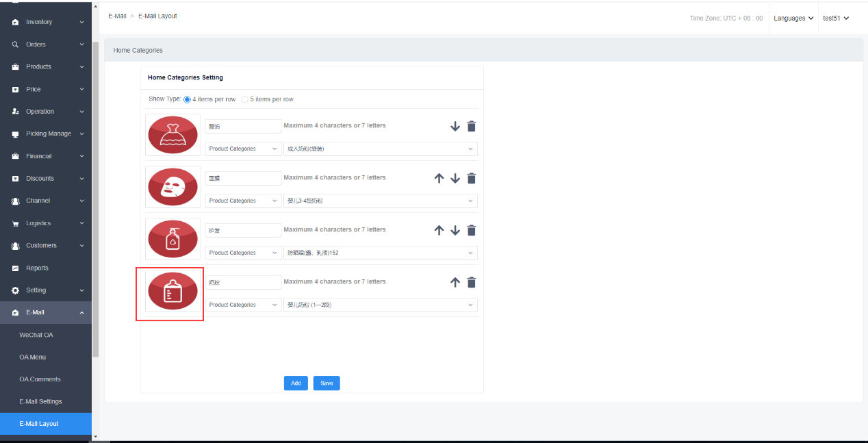This screenshot has width=868, height=443.
Task: Expand the test51 user menu
Action: 836,18
